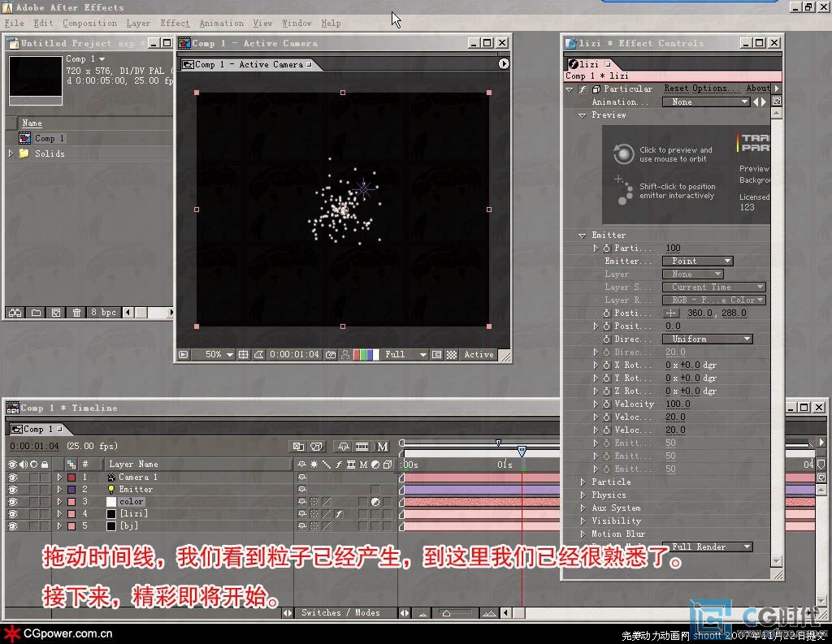
Task: Click the 8 bpc color depth button
Action: [103, 313]
